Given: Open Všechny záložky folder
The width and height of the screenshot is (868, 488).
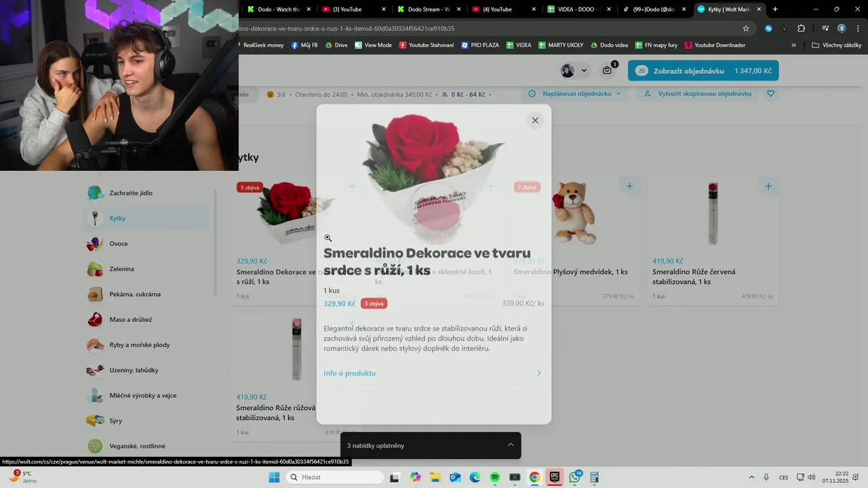Looking at the screenshot, I should click(837, 45).
